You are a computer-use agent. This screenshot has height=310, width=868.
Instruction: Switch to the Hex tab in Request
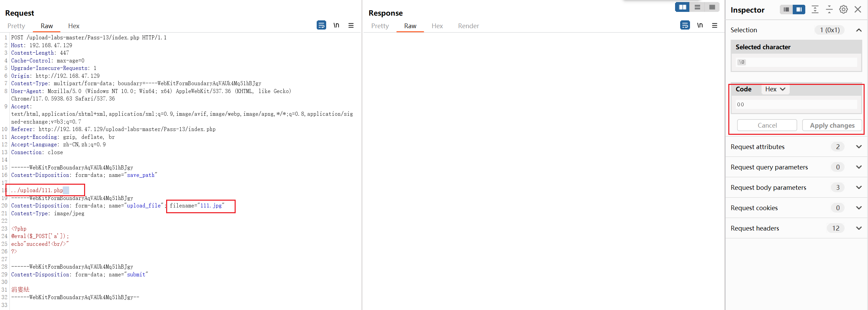(74, 26)
